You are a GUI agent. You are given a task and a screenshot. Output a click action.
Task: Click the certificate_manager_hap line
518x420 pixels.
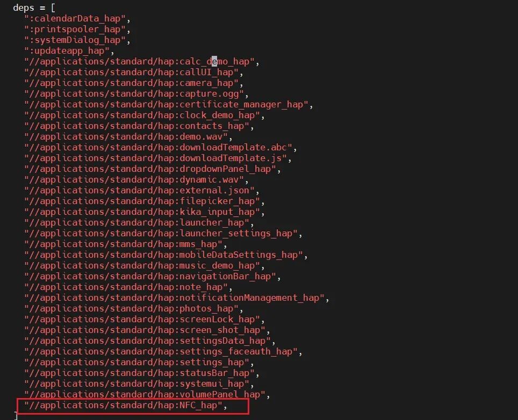coord(169,104)
